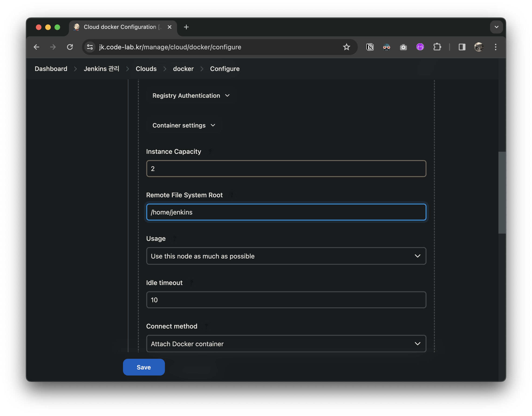Screen dimensions: 532x416
Task: Navigate to Dashboard breadcrumb
Action: click(x=51, y=69)
